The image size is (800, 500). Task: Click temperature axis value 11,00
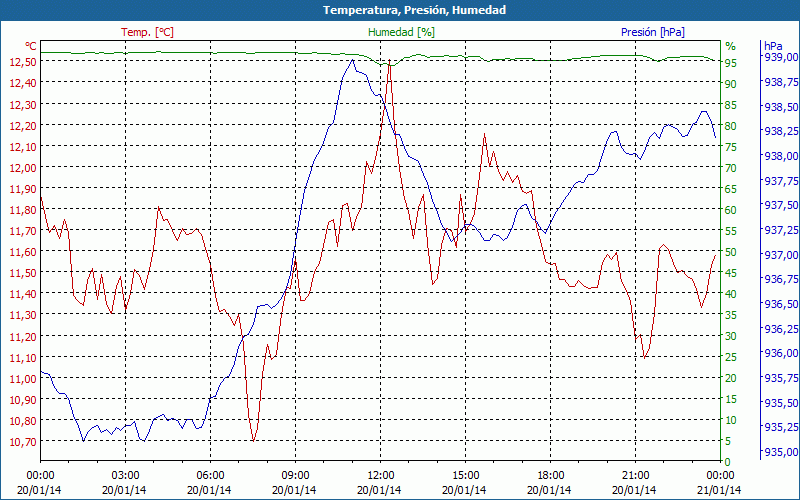[23, 378]
